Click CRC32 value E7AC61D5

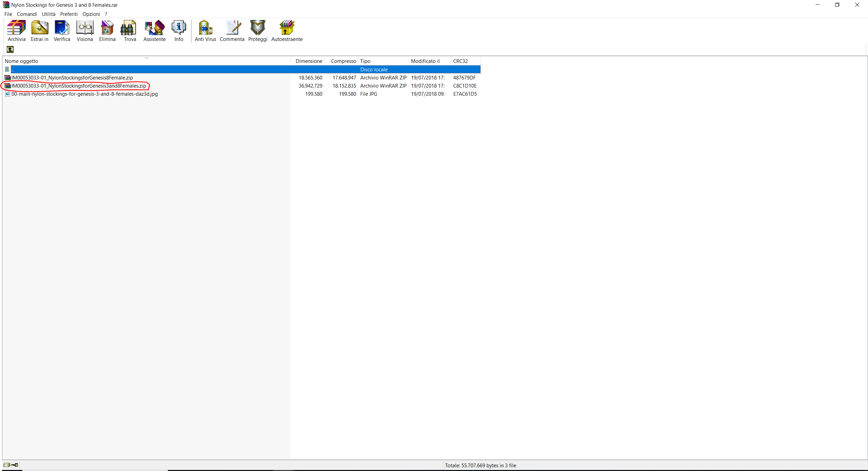(465, 94)
